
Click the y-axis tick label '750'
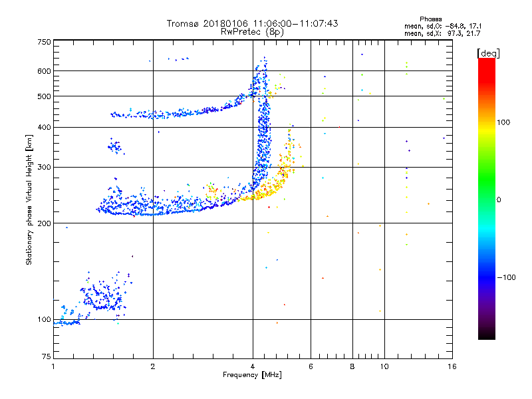pos(44,42)
